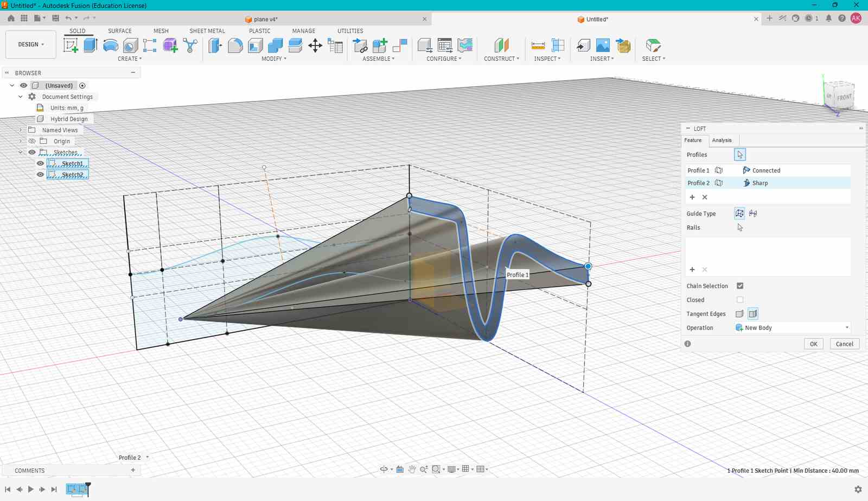This screenshot has height=501, width=868.
Task: Open the Operation New Body dropdown
Action: [x=792, y=328]
